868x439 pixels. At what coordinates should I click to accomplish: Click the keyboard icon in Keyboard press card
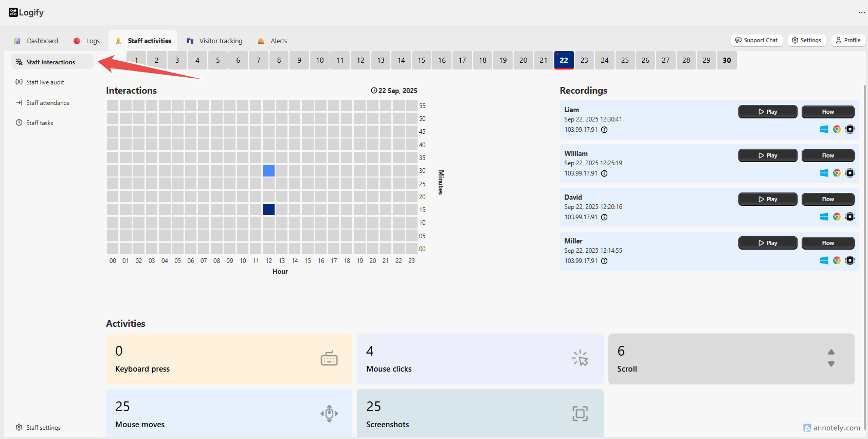tap(329, 358)
